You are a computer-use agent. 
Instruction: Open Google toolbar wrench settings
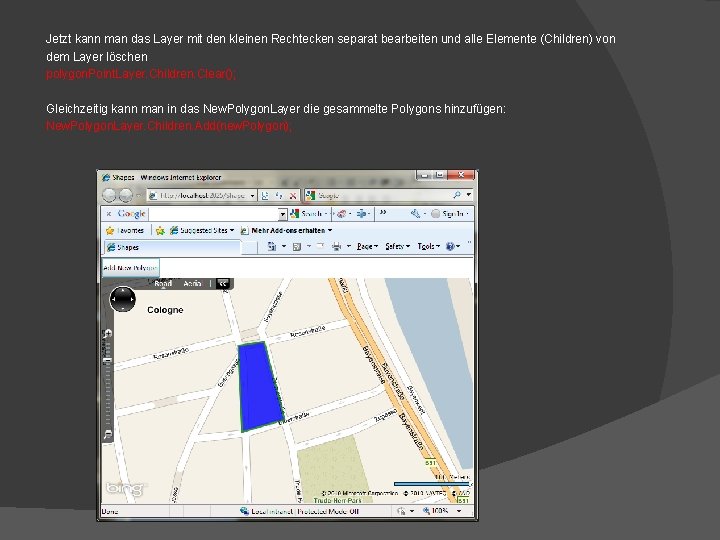pos(416,214)
